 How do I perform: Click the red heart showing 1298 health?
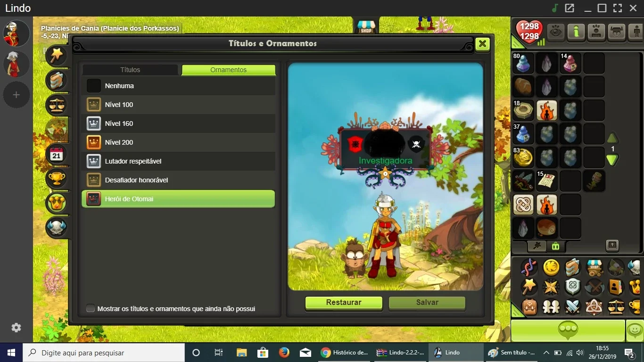[x=529, y=32]
